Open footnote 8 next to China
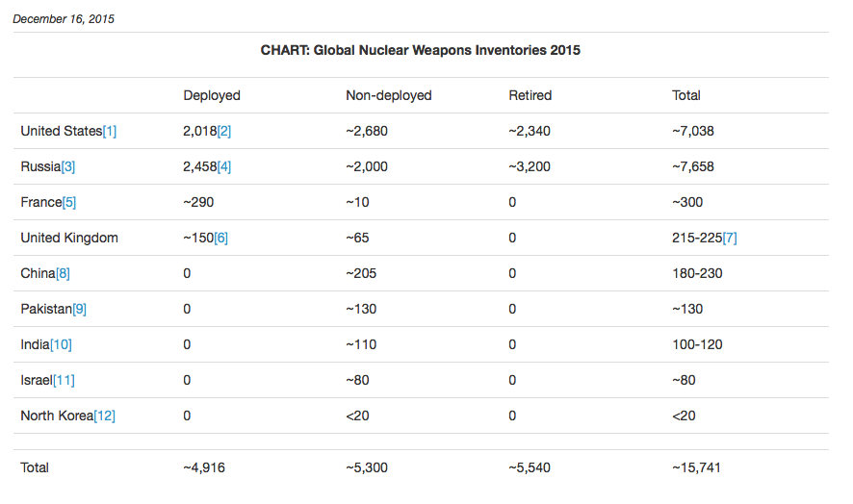The image size is (853, 504). point(63,273)
